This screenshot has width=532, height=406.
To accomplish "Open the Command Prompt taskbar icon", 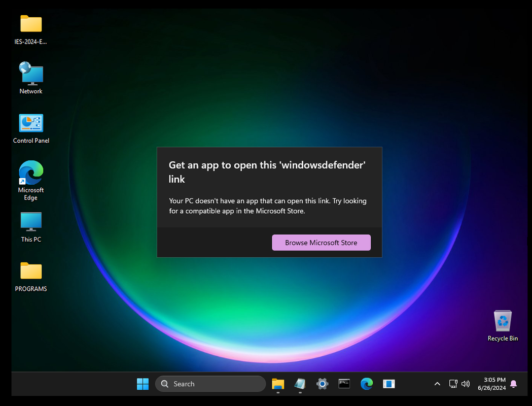I will point(344,384).
